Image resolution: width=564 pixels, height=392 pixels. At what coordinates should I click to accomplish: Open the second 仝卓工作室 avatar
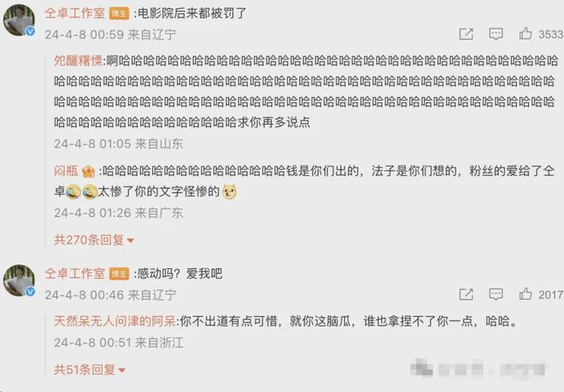19,280
